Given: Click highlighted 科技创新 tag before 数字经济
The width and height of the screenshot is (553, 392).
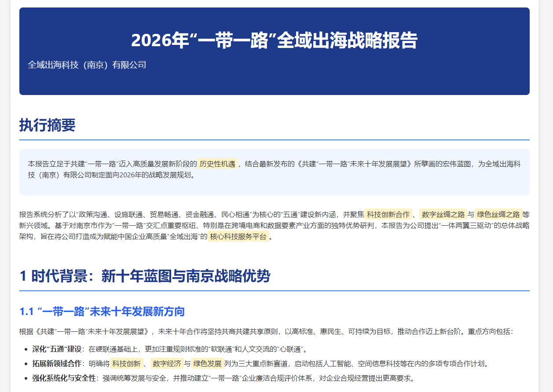Looking at the screenshot, I should [126, 363].
